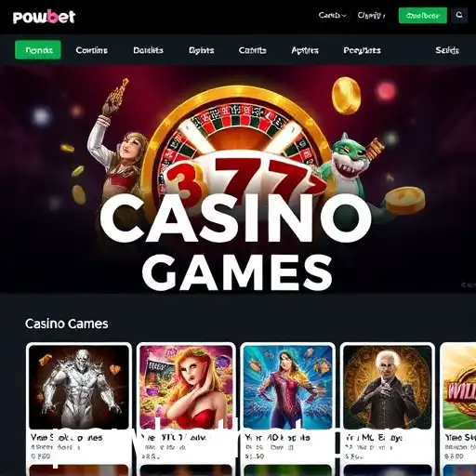Select the fourth navigation bar item
This screenshot has width=476, height=476.
coord(202,50)
